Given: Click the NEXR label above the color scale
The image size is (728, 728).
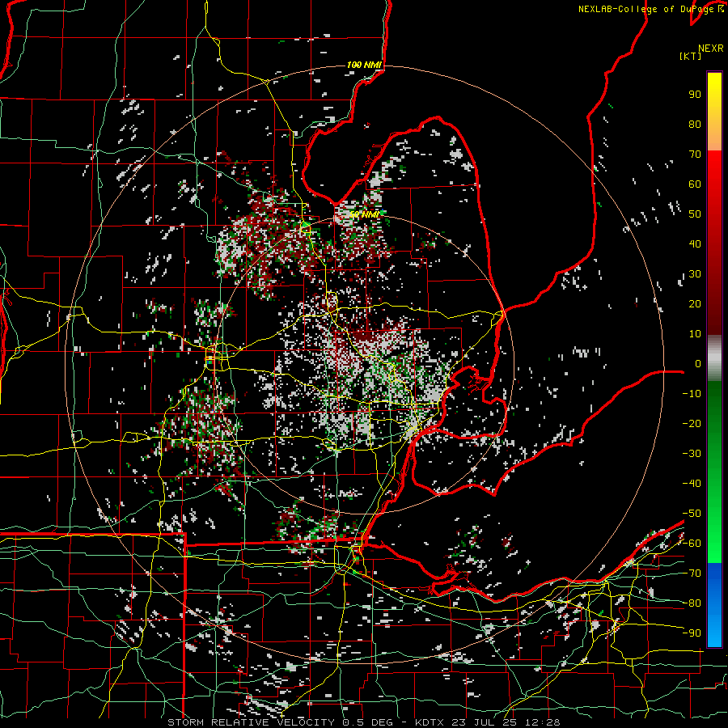Looking at the screenshot, I should 710,49.
